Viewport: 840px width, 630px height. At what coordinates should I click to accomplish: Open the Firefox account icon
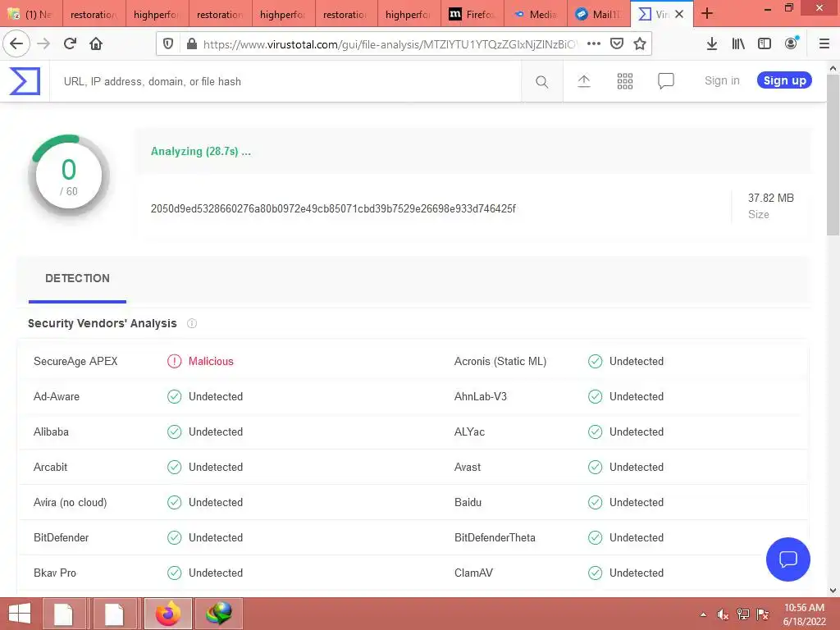(791, 43)
